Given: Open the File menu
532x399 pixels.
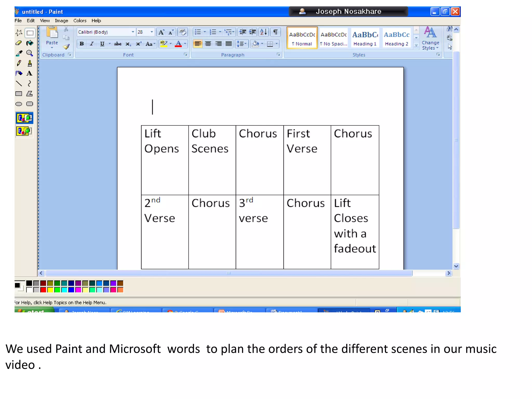Looking at the screenshot, I should pos(18,21).
